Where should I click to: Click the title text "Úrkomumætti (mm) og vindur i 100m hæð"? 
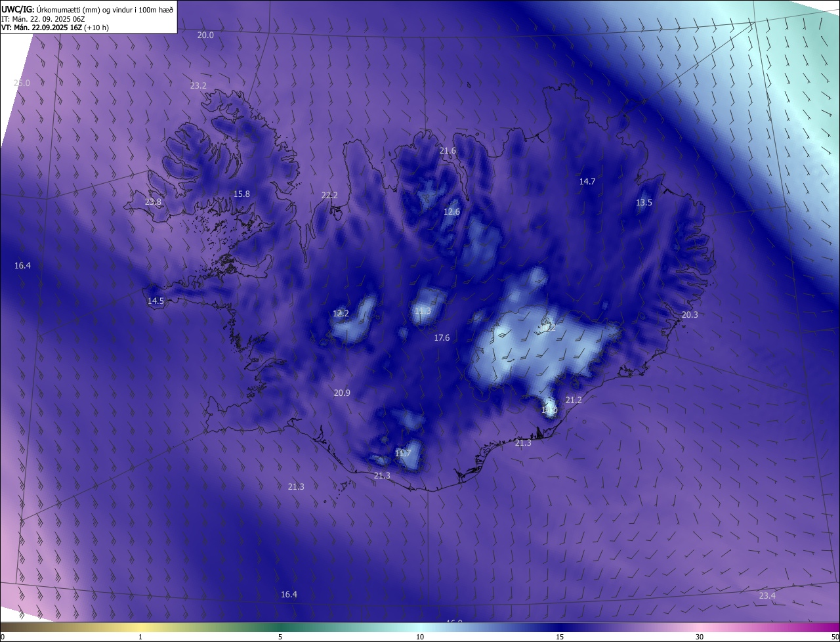click(x=104, y=9)
